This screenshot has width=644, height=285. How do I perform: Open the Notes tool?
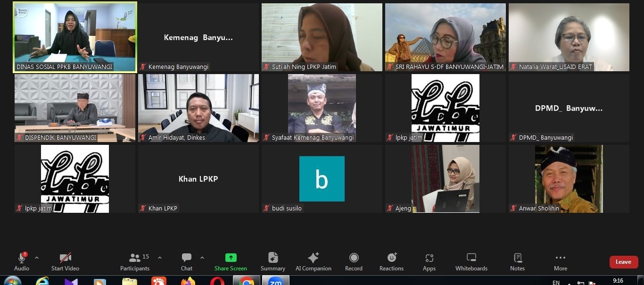[x=517, y=261]
